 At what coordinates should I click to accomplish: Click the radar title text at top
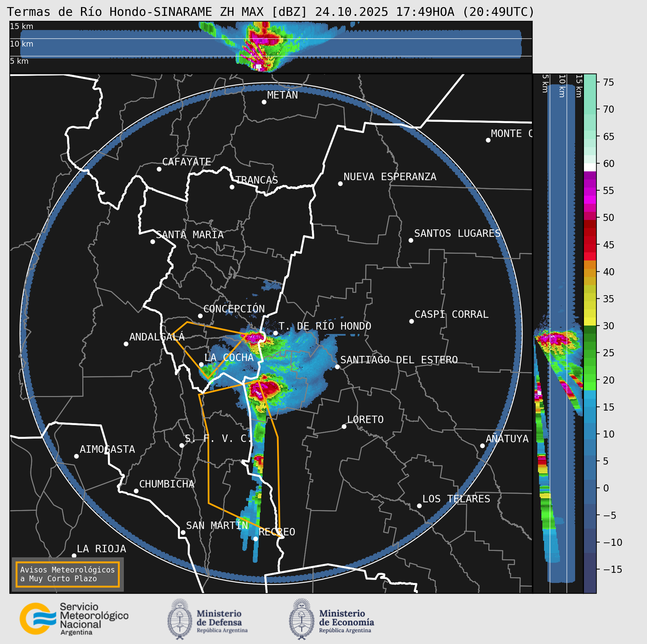[x=271, y=12]
